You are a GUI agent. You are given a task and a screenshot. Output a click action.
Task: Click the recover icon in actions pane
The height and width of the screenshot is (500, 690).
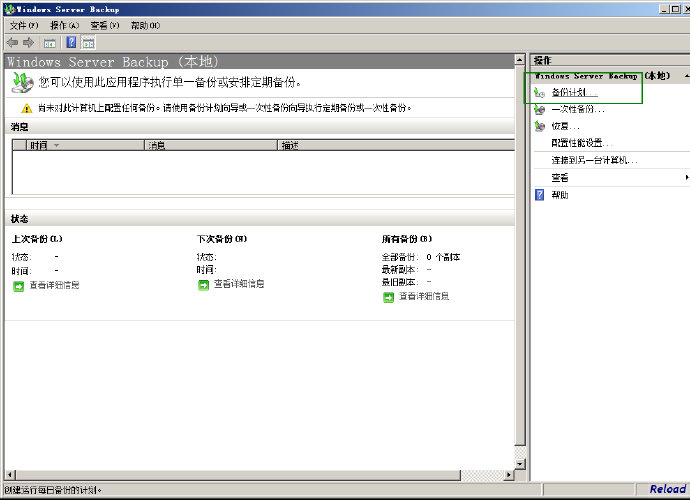(540, 126)
